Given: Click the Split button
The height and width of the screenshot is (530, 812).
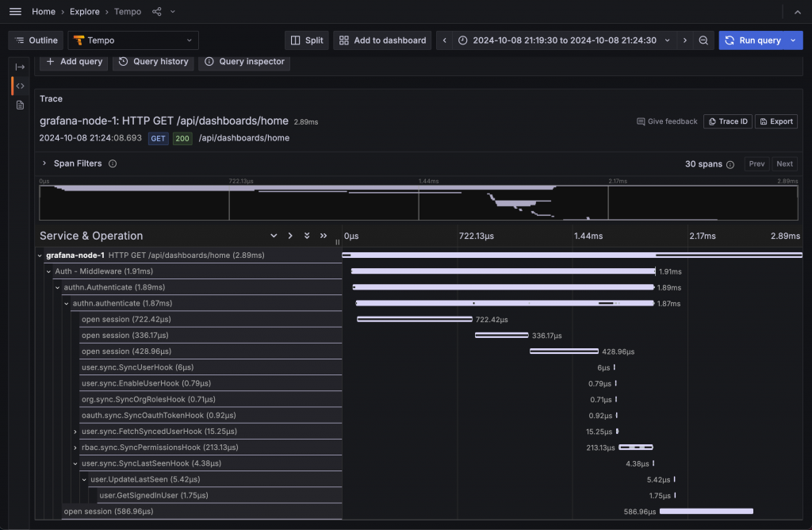Looking at the screenshot, I should tap(307, 40).
